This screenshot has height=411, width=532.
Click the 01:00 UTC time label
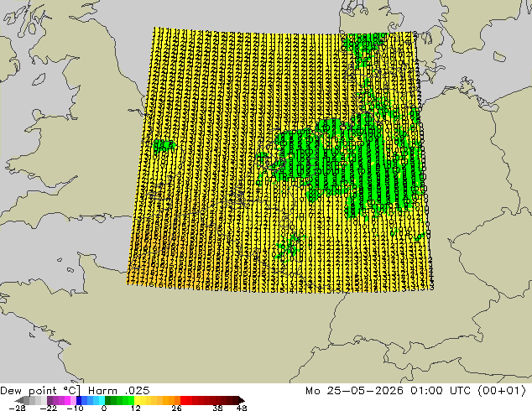(x=441, y=391)
